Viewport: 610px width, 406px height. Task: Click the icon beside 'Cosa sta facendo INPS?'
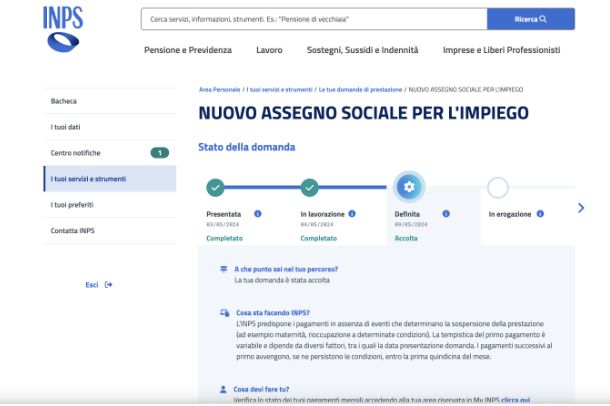(x=224, y=313)
